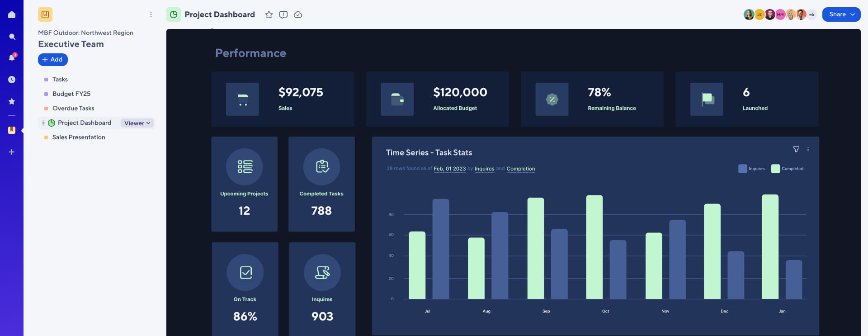868x336 pixels.
Task: Open search from the left rail
Action: [x=12, y=37]
